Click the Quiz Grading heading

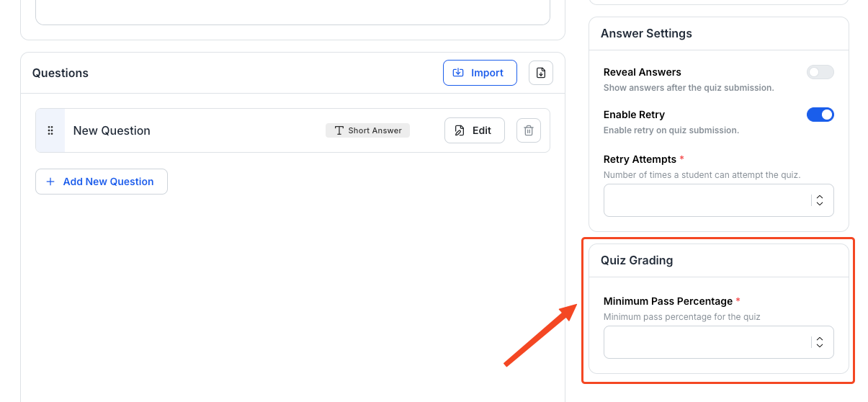coord(637,260)
